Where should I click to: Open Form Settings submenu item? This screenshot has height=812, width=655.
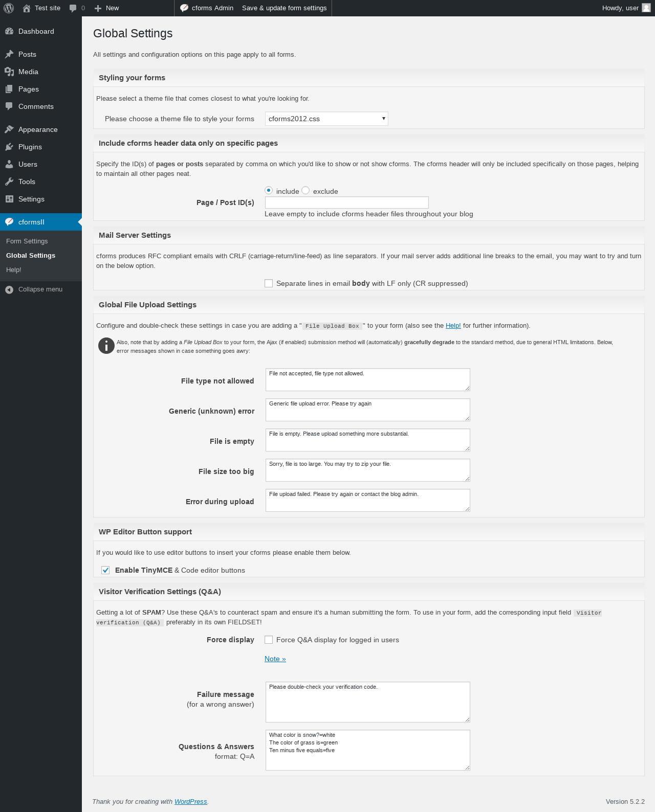pos(27,241)
